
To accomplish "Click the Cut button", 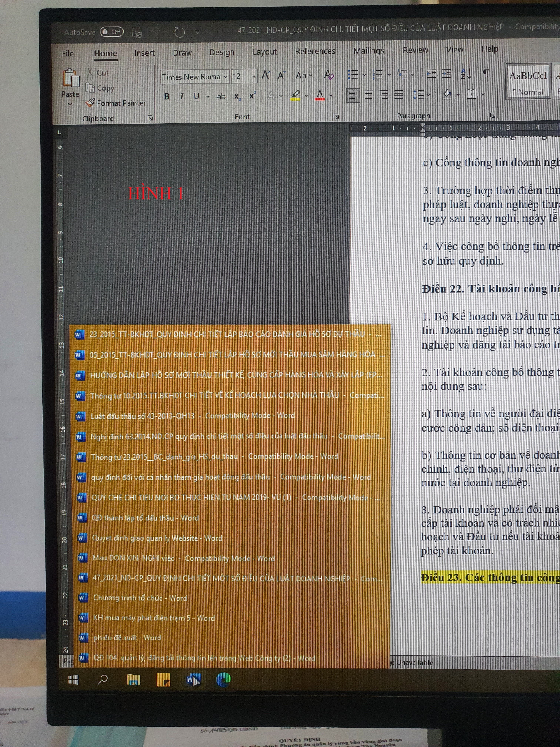I will click(x=98, y=72).
